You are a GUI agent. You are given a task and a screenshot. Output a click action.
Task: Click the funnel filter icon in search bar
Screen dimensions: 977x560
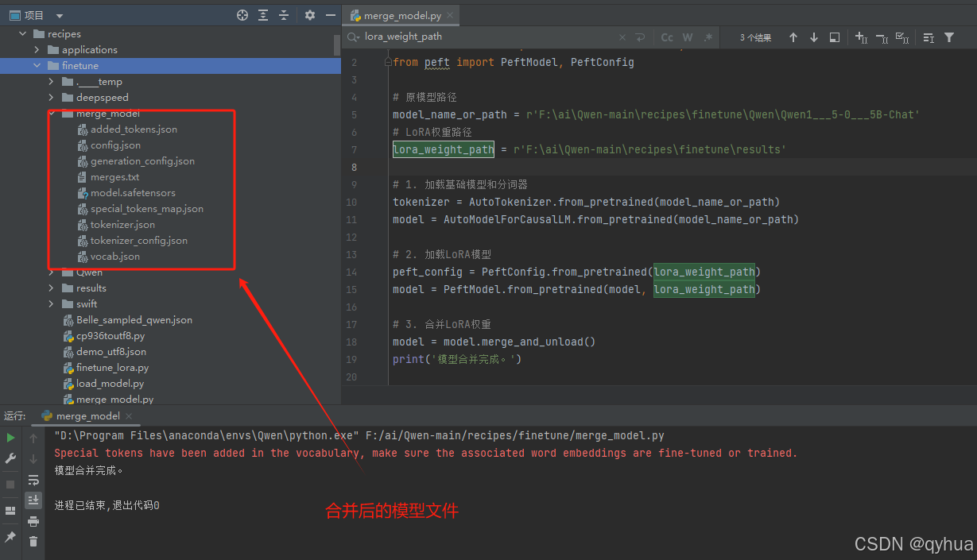tap(949, 37)
